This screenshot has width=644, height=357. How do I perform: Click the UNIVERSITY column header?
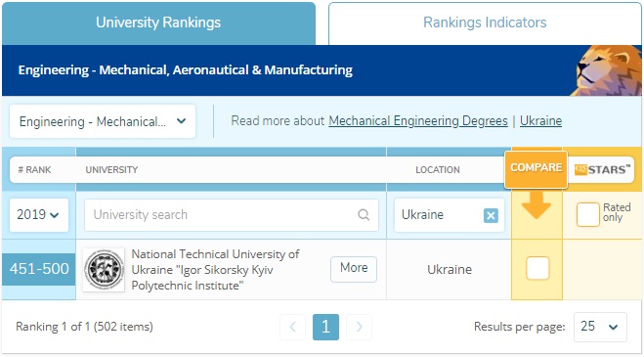click(111, 170)
